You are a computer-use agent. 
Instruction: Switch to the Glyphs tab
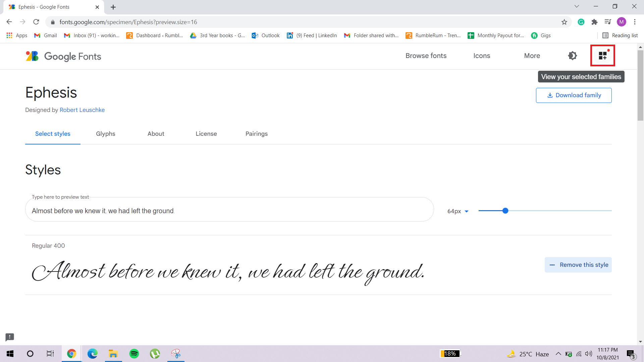106,133
